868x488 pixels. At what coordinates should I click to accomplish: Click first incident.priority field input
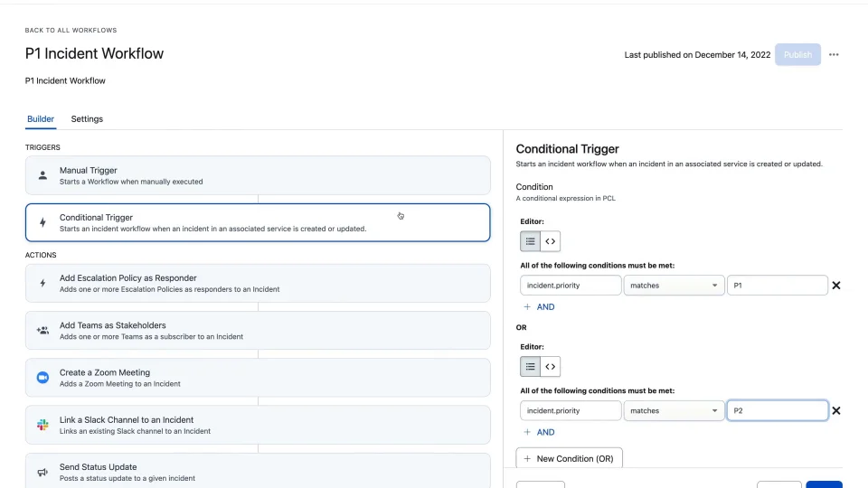tap(571, 286)
